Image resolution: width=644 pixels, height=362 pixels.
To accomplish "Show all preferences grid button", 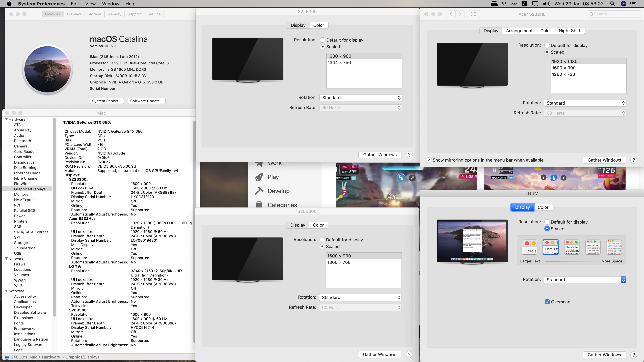I will 473,14.
